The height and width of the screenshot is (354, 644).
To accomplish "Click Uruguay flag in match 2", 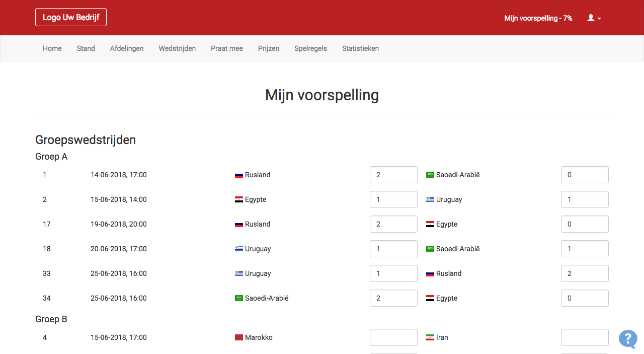I will coord(430,199).
